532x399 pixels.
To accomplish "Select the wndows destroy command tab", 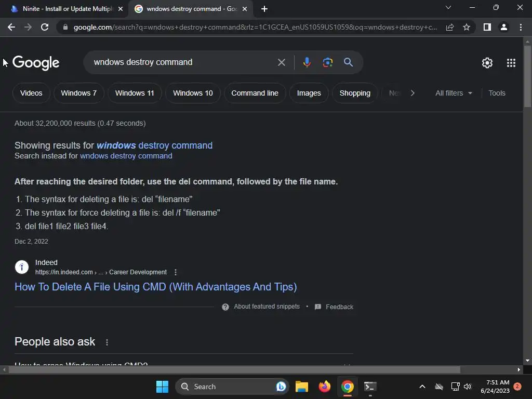I will point(190,9).
